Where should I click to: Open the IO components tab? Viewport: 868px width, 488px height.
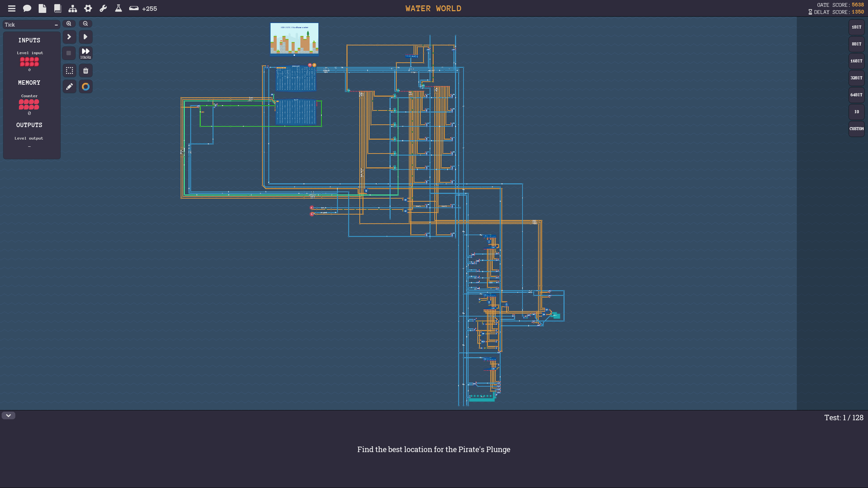pos(856,112)
